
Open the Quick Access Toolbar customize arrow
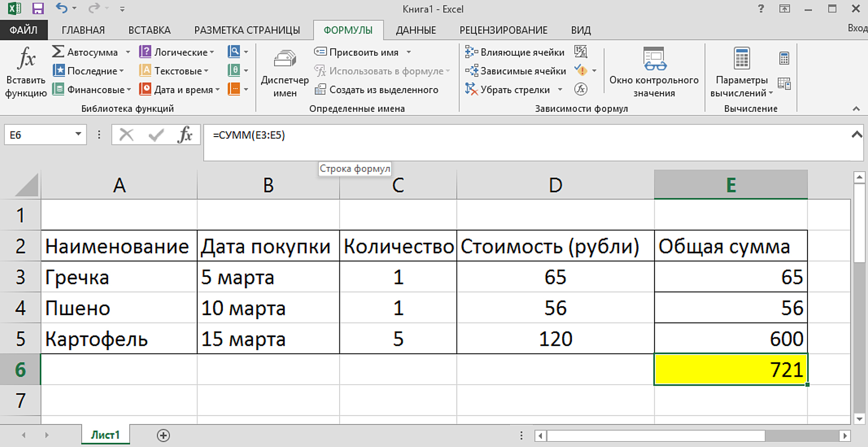pyautogui.click(x=122, y=9)
